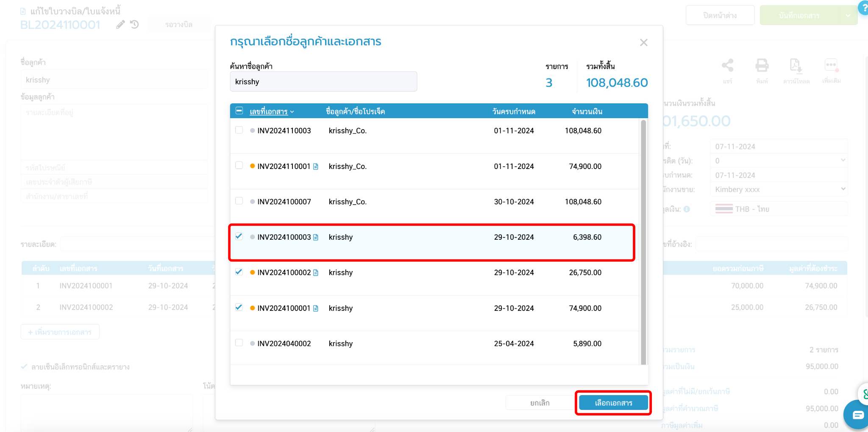Open the more options ellipsis icon
The height and width of the screenshot is (432, 868).
[x=831, y=65]
